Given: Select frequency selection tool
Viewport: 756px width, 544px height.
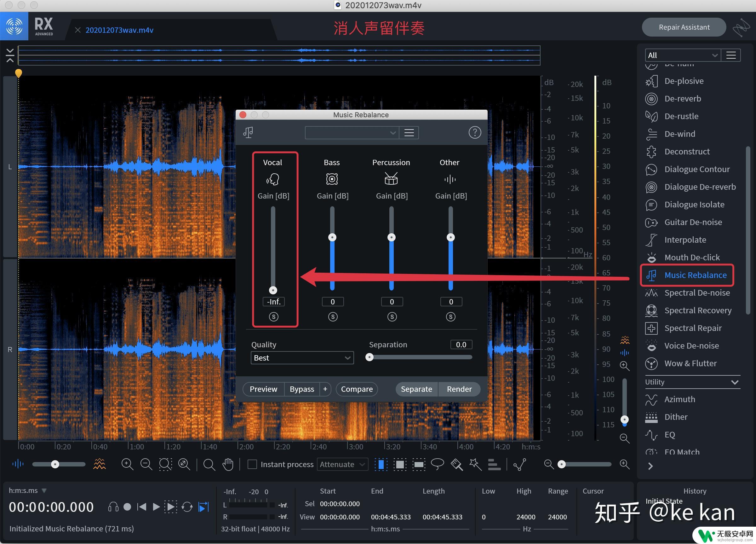Looking at the screenshot, I should point(419,464).
